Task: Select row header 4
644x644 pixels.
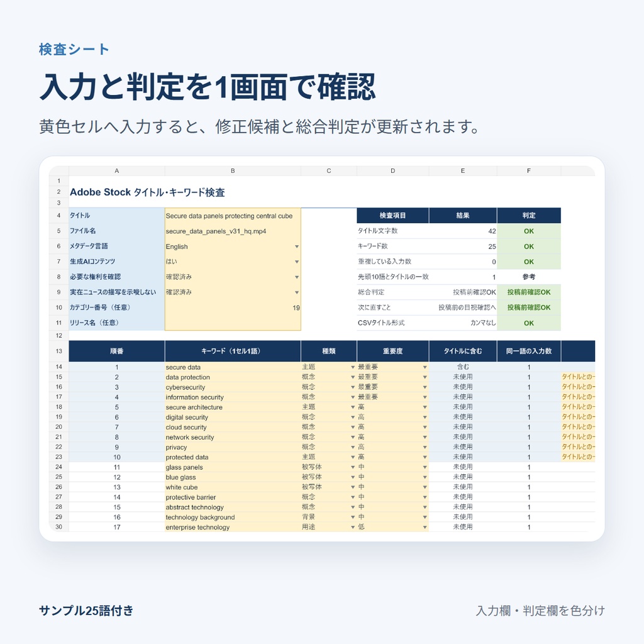Action: (x=58, y=216)
